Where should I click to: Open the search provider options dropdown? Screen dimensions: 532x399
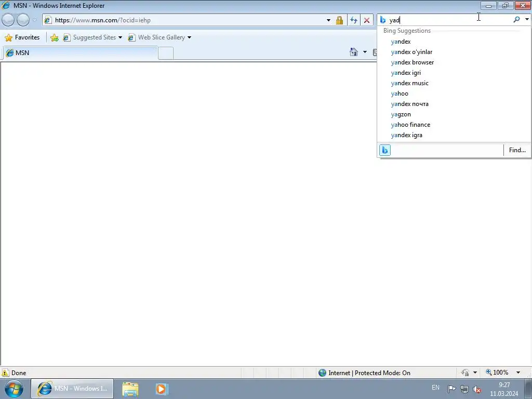[527, 20]
